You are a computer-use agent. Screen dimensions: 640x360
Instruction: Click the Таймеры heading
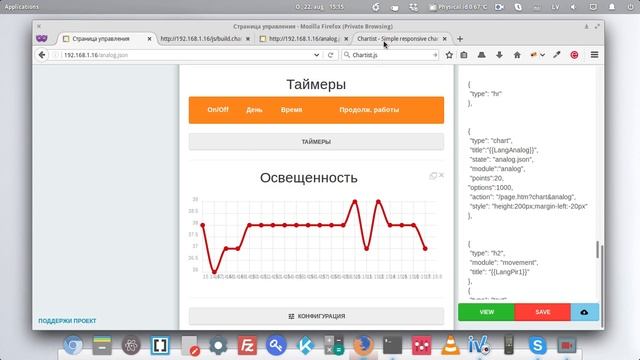pyautogui.click(x=316, y=84)
